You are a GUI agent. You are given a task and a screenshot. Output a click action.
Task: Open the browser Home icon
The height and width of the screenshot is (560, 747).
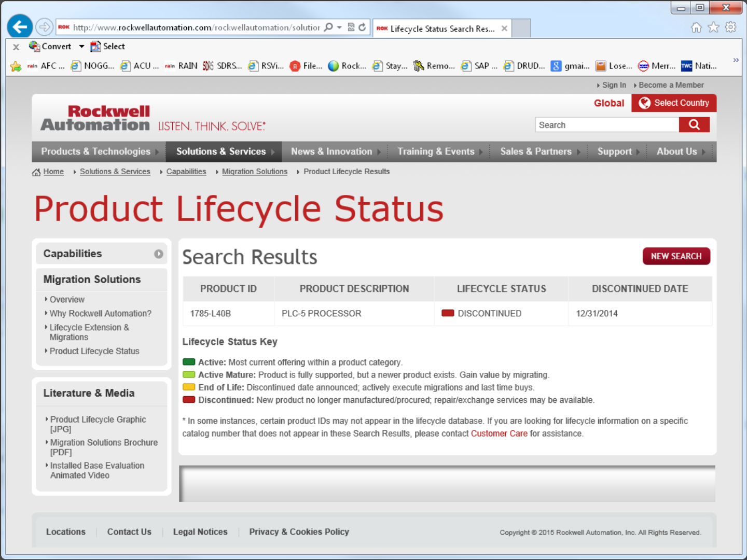pyautogui.click(x=696, y=27)
